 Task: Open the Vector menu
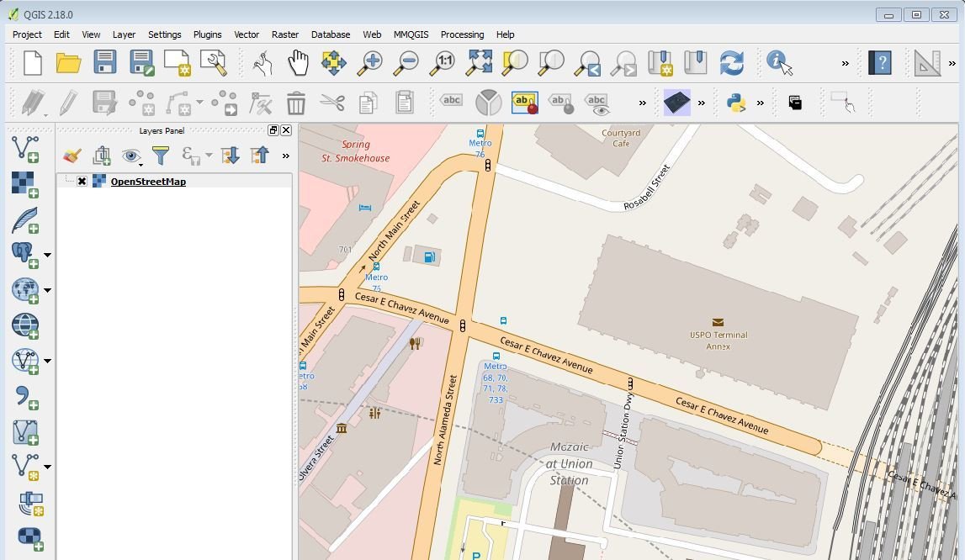click(247, 34)
